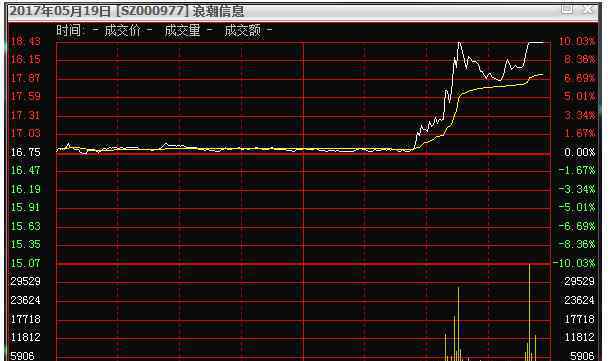
Task: Click the 18.43 top price axis label
Action: 25,41
